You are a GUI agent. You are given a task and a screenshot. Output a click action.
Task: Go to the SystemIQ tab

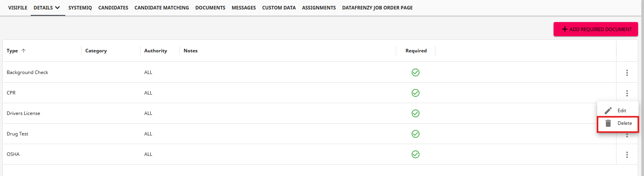coord(80,7)
